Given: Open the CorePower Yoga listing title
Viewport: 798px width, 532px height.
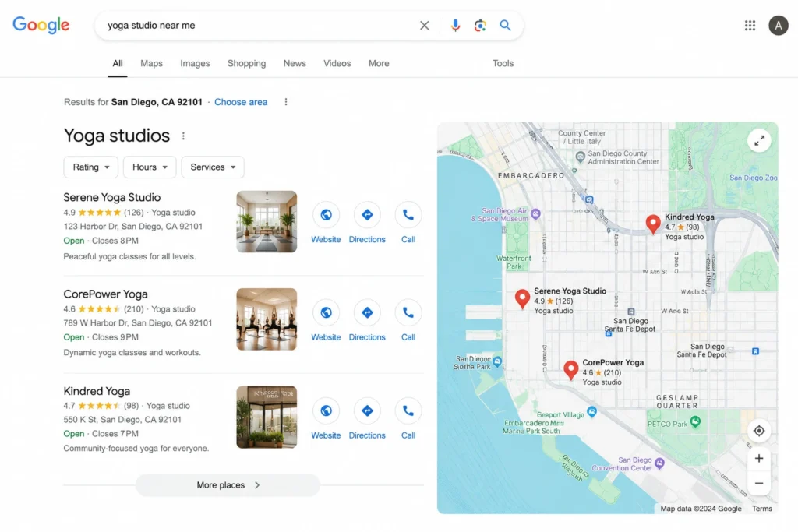Looking at the screenshot, I should (x=105, y=294).
